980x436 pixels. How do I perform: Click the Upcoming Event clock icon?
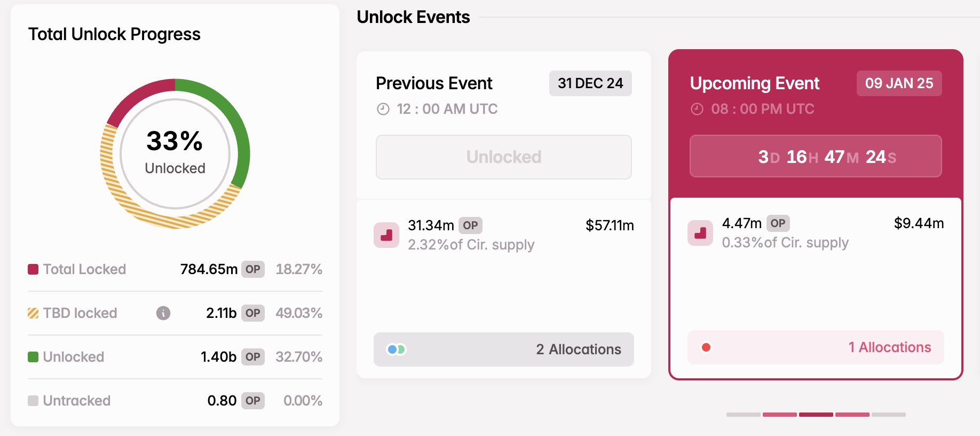coord(697,109)
